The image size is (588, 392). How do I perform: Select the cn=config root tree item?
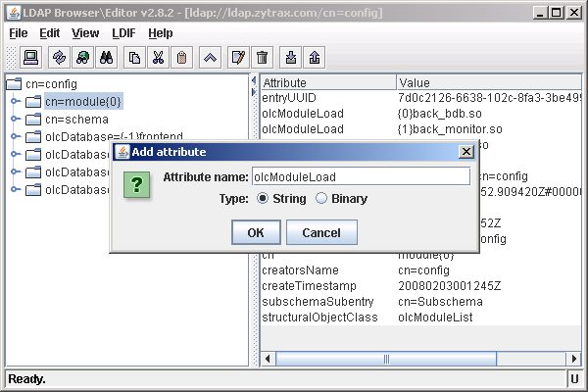pyautogui.click(x=51, y=84)
